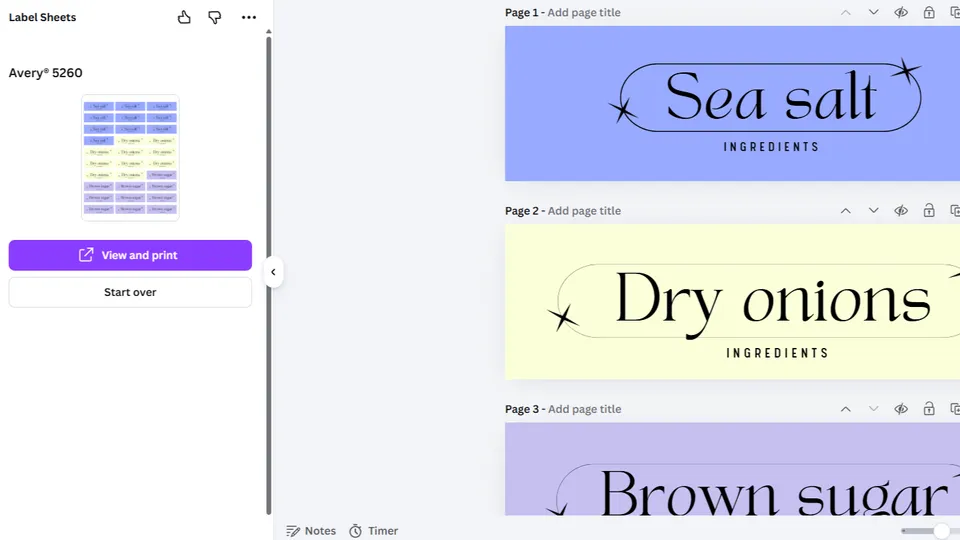Click the thumbs up icon in Label Sheets
Viewport: 960px width, 540px height.
184,17
